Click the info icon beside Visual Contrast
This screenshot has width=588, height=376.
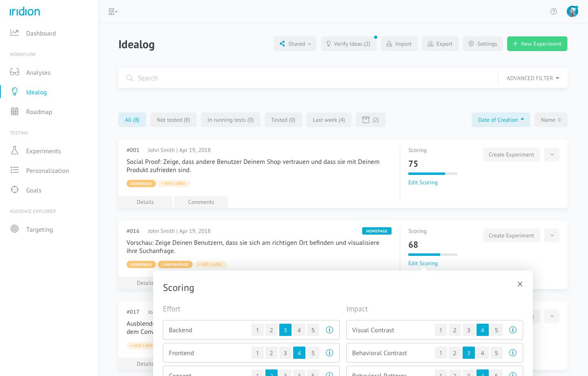point(513,330)
